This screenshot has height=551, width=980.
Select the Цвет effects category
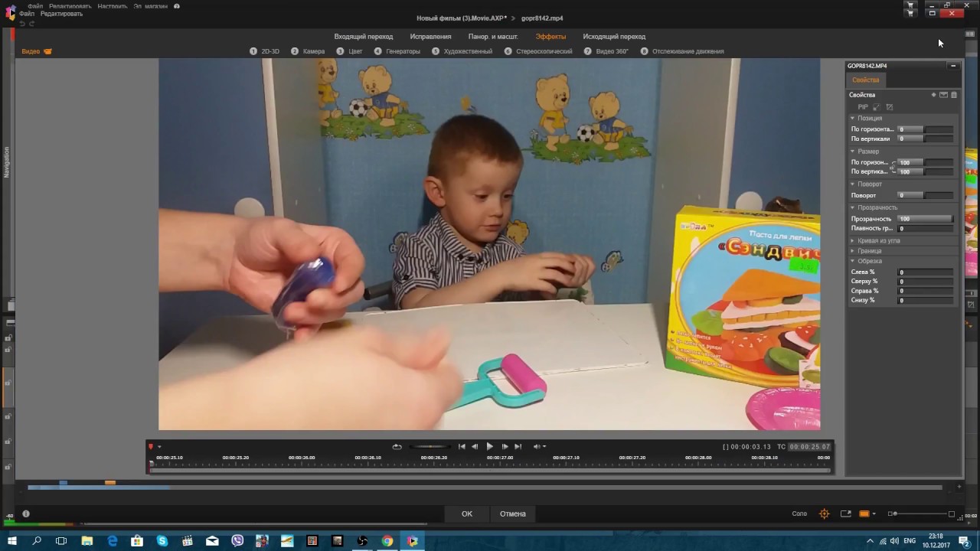coord(350,51)
